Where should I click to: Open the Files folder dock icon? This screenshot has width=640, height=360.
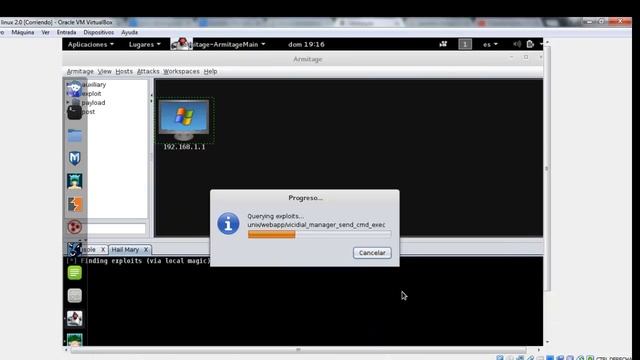click(74, 136)
